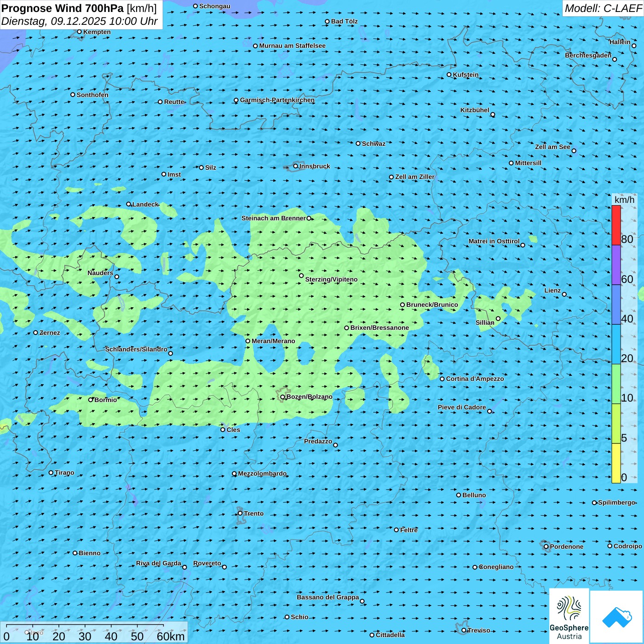Click the Lienz city marker circle
644x644 pixels.
(564, 294)
